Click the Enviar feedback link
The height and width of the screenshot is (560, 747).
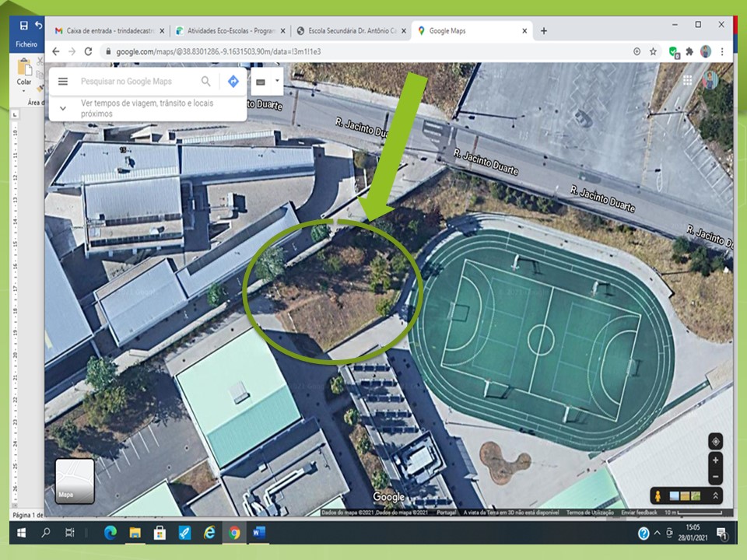click(639, 513)
